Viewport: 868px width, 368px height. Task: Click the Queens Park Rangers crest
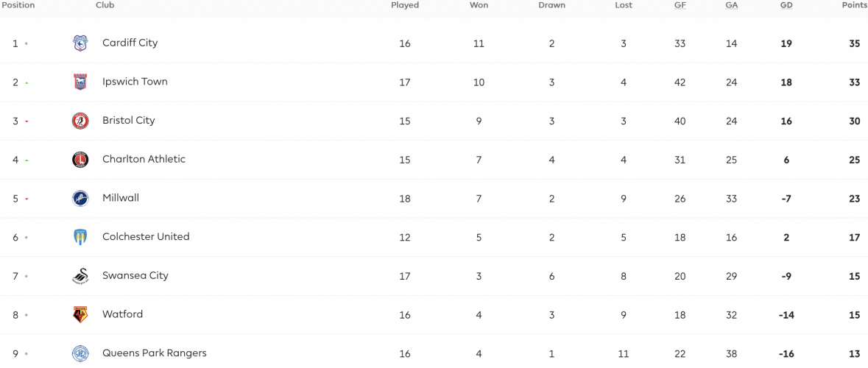pos(80,353)
